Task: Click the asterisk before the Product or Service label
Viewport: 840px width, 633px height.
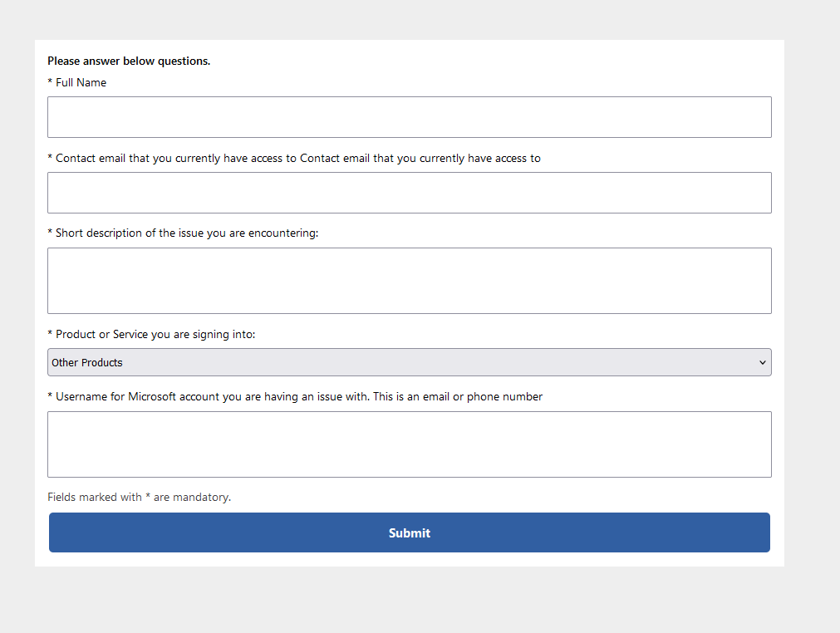Action: point(50,334)
